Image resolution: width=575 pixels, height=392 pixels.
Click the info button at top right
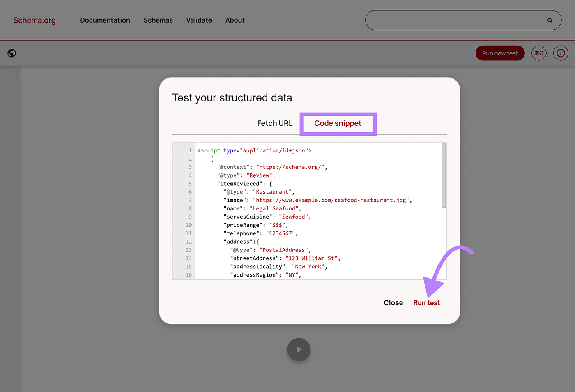[561, 53]
